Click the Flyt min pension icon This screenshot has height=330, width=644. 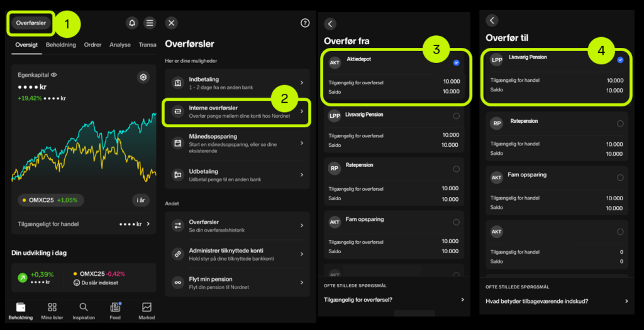[x=178, y=283]
